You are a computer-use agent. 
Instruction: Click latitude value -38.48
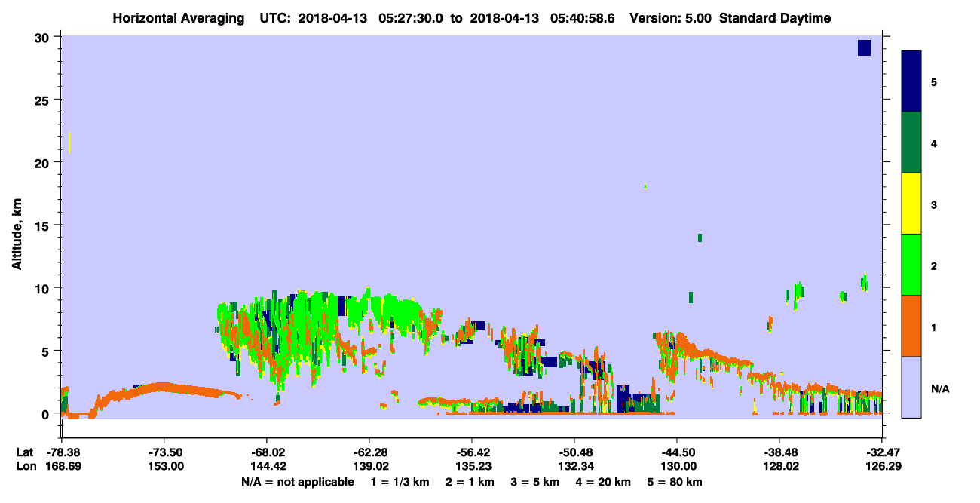(779, 452)
